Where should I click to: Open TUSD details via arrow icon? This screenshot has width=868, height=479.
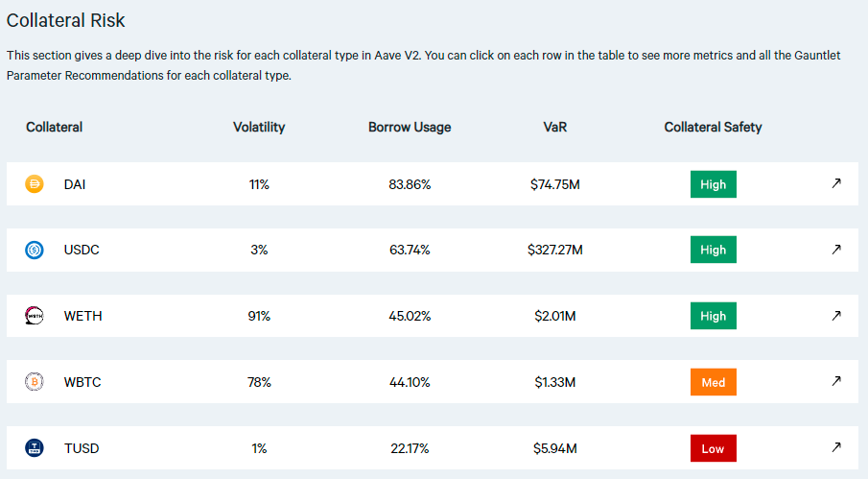tap(836, 446)
